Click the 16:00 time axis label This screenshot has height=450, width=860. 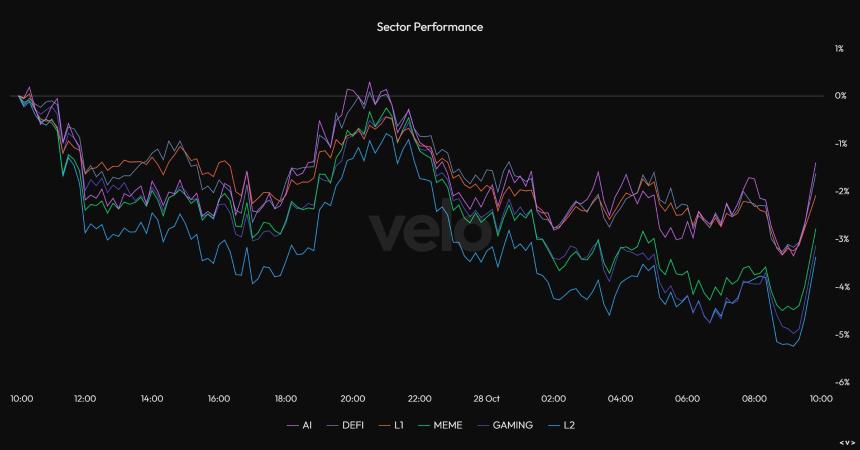click(219, 398)
